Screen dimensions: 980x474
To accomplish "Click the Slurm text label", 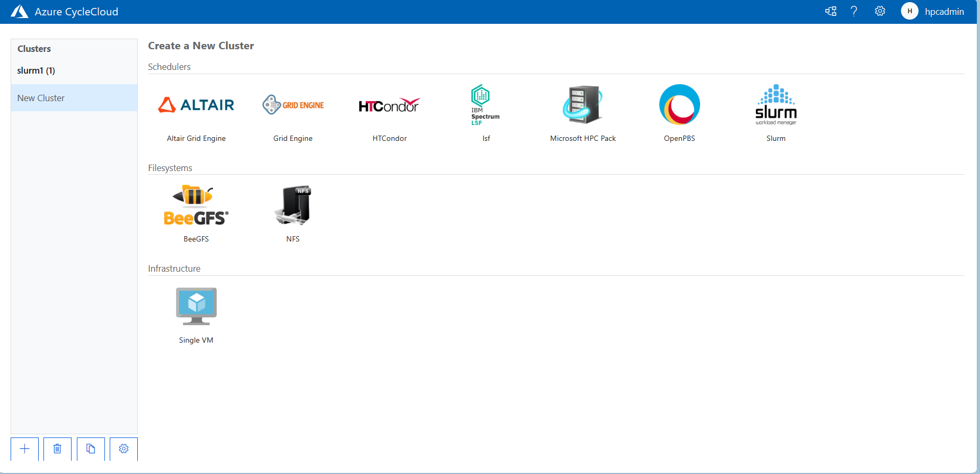I will pyautogui.click(x=776, y=138).
